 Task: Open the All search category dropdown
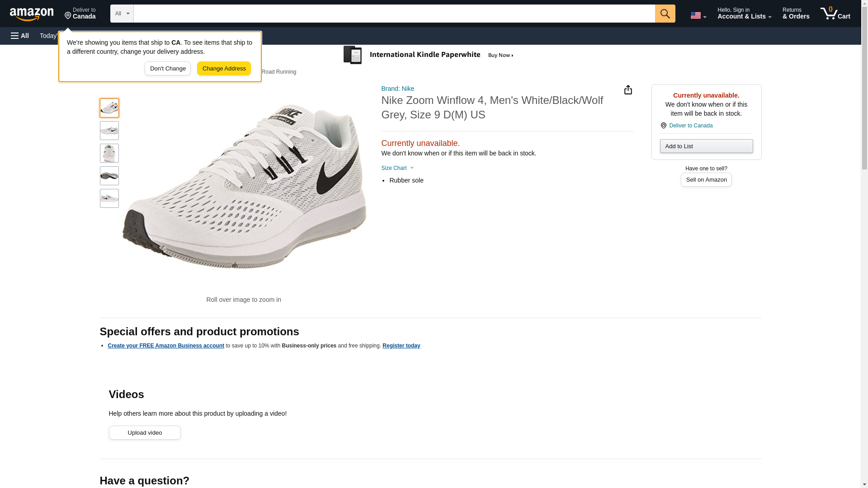[122, 14]
